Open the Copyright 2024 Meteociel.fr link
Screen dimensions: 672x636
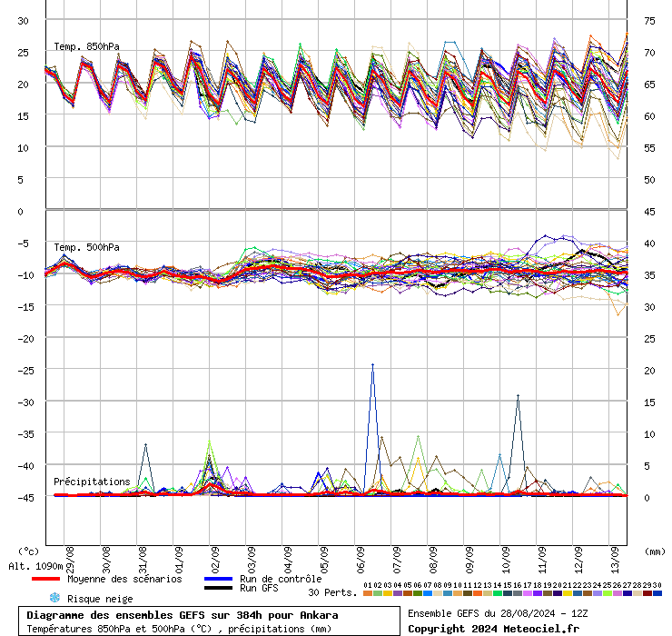493,629
